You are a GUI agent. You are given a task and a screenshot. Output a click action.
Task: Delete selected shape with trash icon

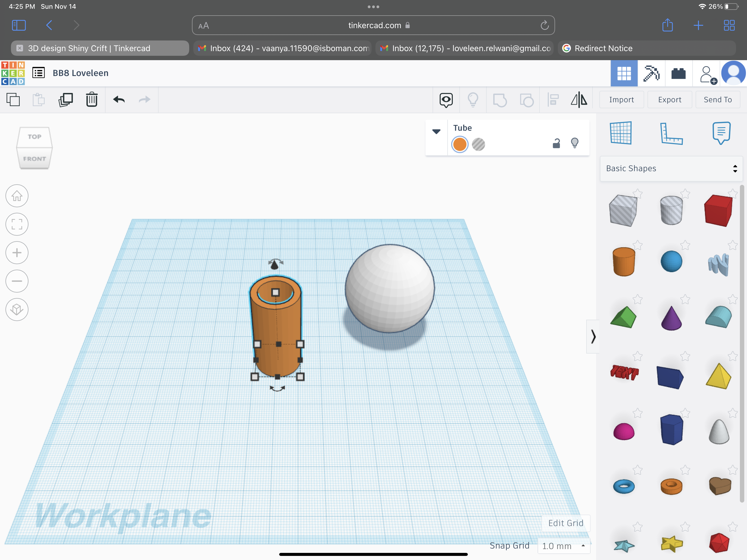click(x=92, y=100)
